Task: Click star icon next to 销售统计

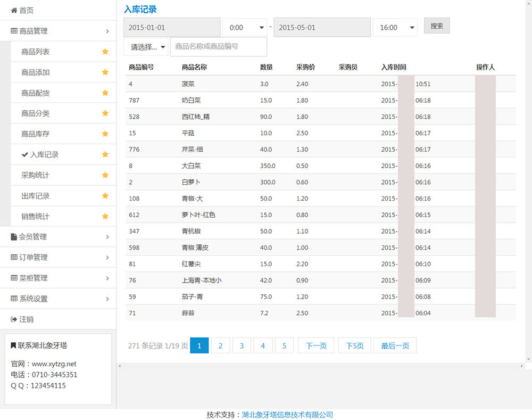Action: pos(105,217)
